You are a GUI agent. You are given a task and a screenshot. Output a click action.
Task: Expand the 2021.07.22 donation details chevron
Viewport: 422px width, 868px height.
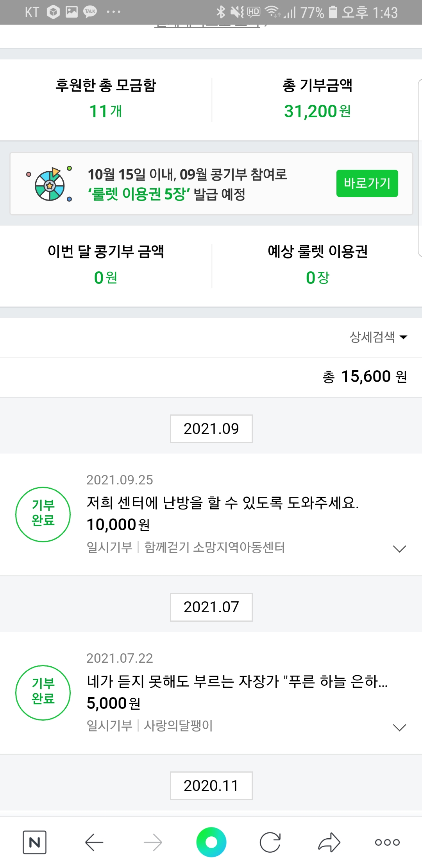[399, 727]
